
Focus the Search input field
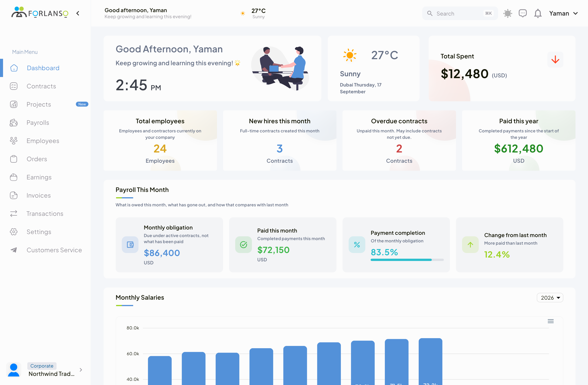tap(460, 13)
